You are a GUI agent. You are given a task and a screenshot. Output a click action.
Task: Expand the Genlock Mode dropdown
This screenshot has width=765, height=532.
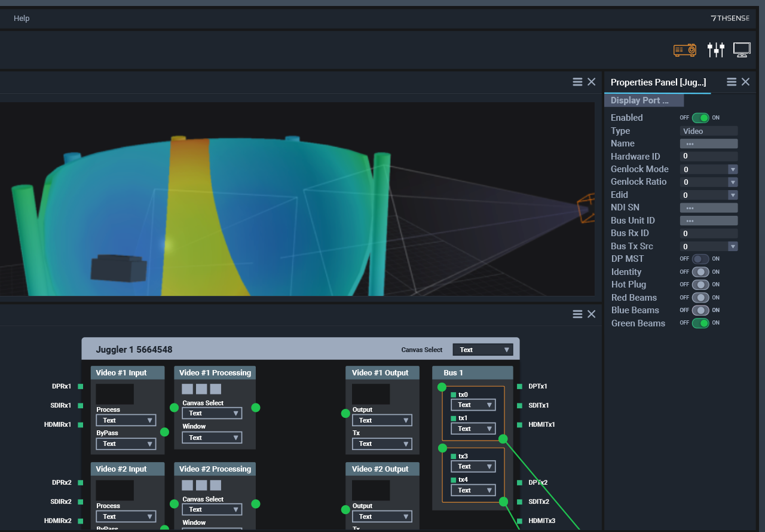733,170
